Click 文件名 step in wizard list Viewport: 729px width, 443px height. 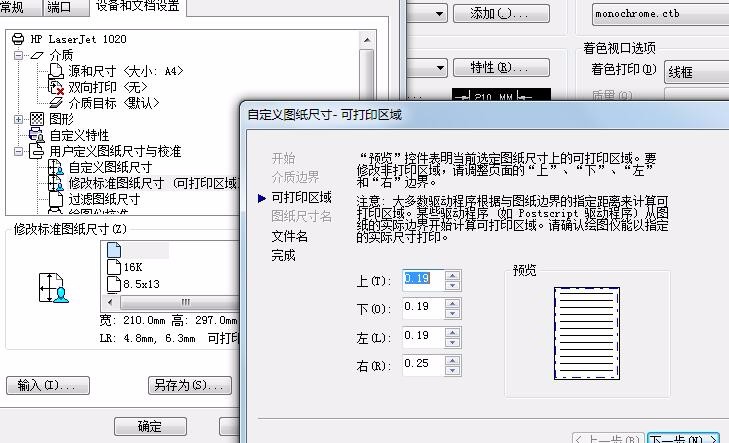(290, 236)
